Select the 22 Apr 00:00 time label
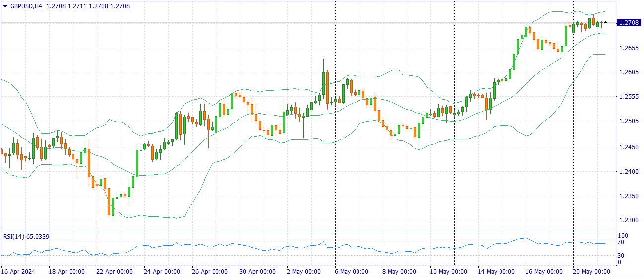Screen dimensions: 644x278 [114, 272]
